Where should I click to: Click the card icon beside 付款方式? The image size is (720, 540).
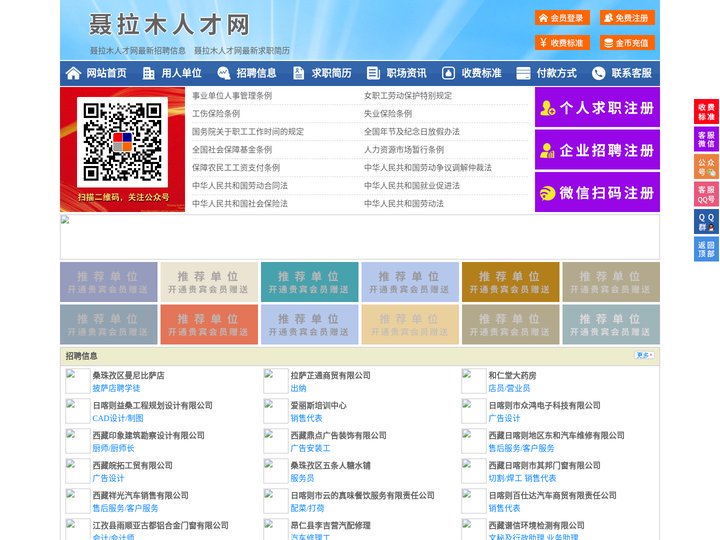point(523,73)
